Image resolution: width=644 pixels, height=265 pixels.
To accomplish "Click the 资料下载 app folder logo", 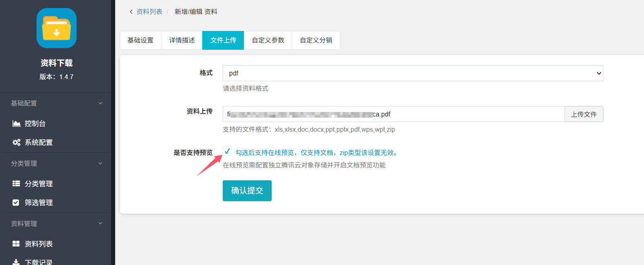I will coord(57,28).
